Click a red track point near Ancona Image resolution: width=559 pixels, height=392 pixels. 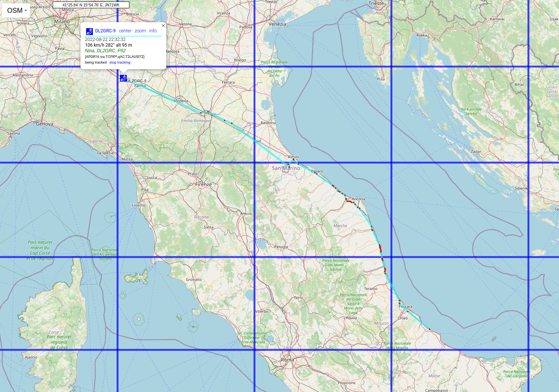coord(350,202)
